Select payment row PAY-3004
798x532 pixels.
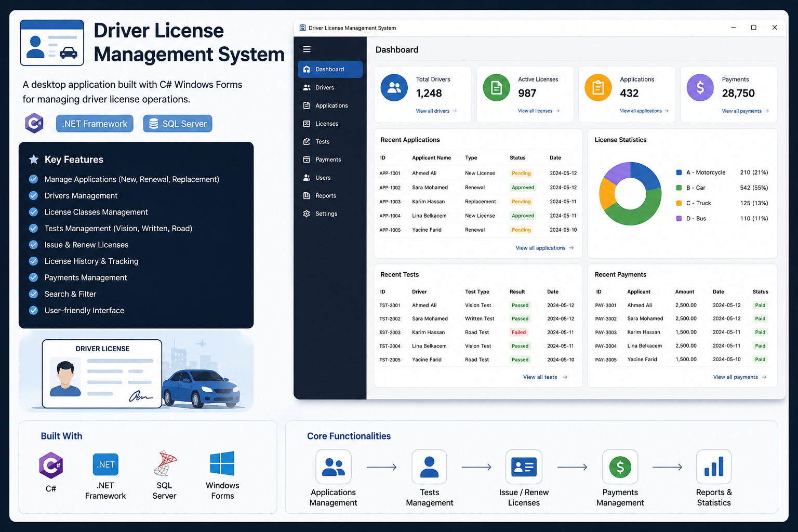click(682, 346)
